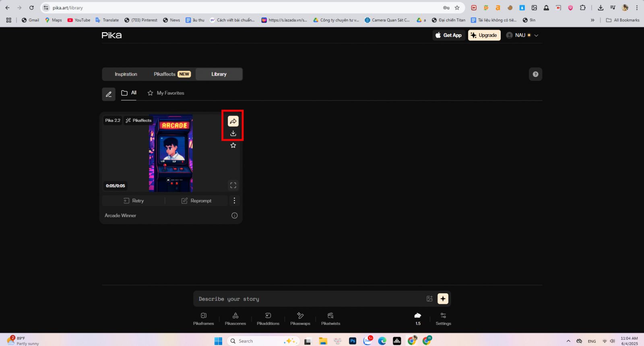Expand the NAU account dropdown
This screenshot has width=644, height=346.
(x=522, y=35)
